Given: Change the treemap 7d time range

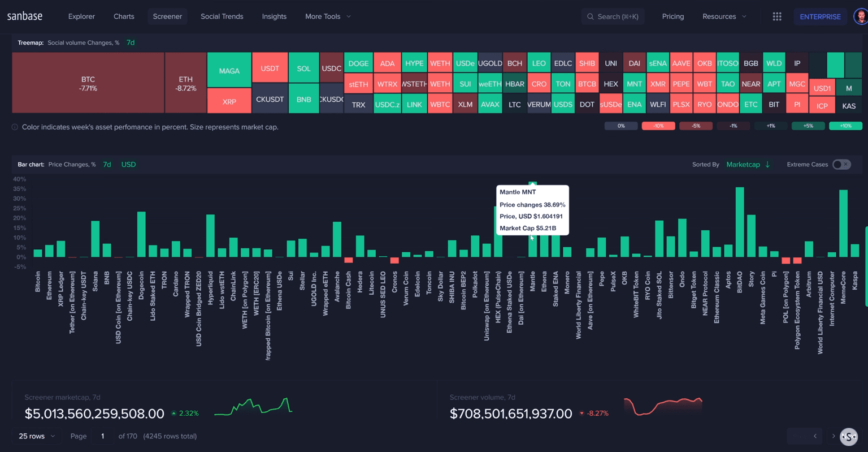Looking at the screenshot, I should pyautogui.click(x=131, y=42).
